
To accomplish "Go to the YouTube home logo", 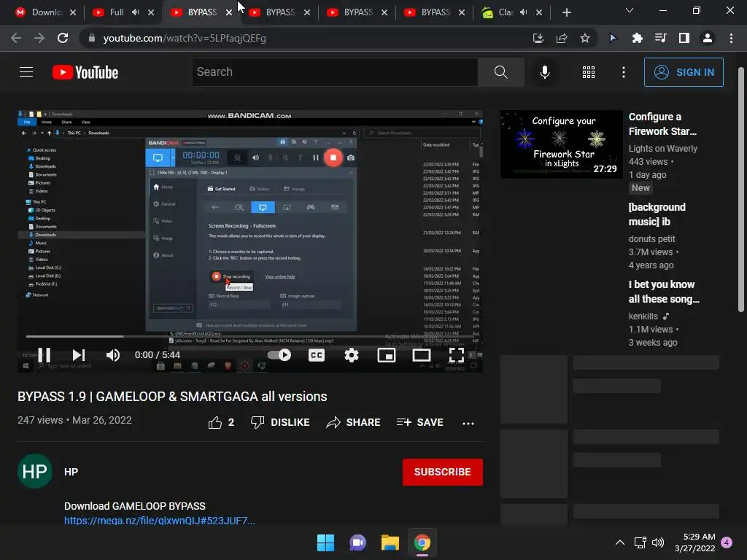I will [x=85, y=72].
